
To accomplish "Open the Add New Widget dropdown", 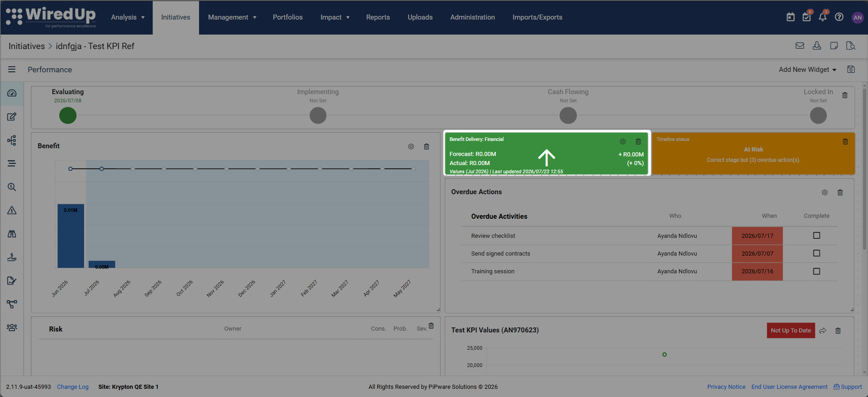I will (x=808, y=70).
